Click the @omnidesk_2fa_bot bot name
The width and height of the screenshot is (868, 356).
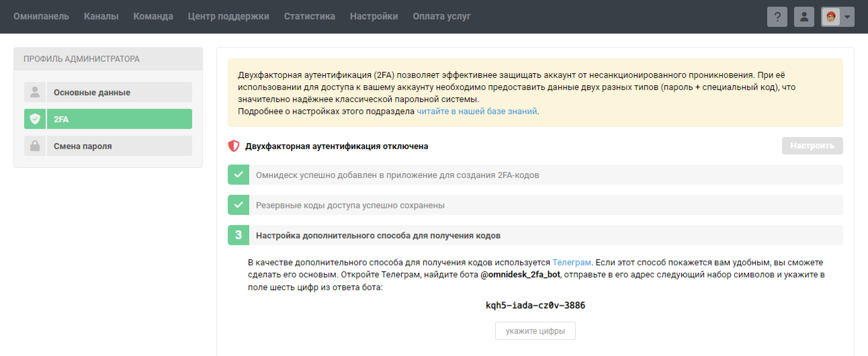point(520,274)
